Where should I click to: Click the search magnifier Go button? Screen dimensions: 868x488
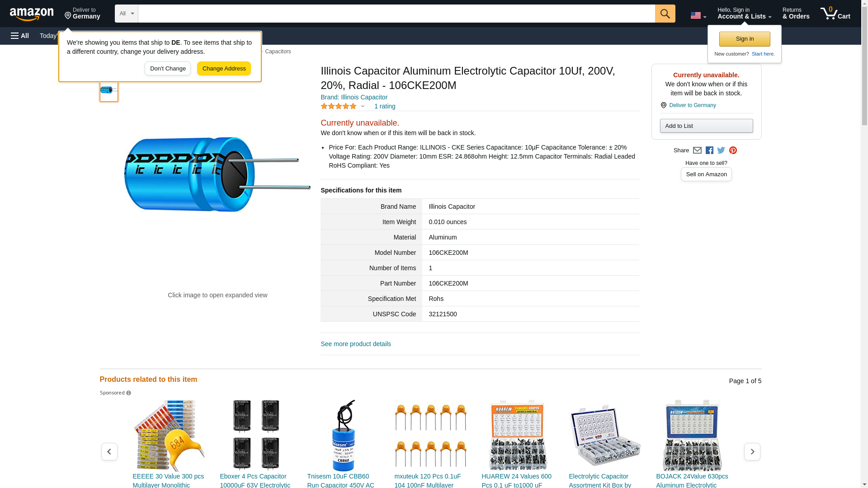[x=665, y=14]
